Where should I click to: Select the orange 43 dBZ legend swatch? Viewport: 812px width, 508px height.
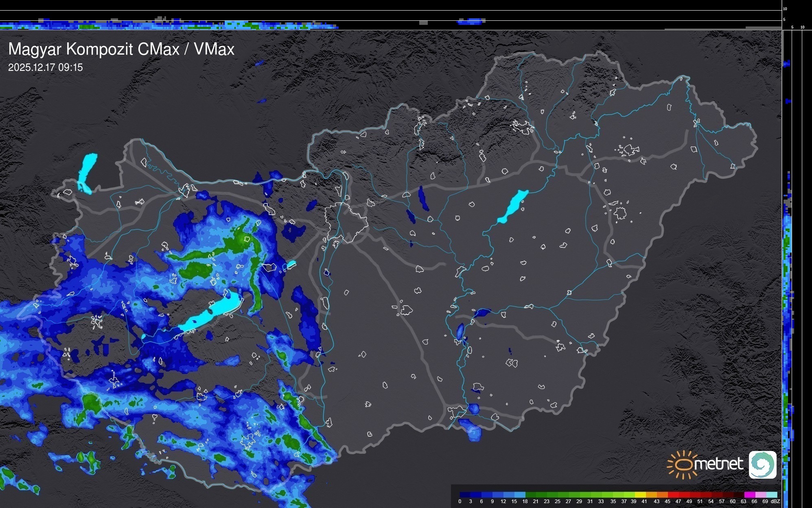point(662,495)
